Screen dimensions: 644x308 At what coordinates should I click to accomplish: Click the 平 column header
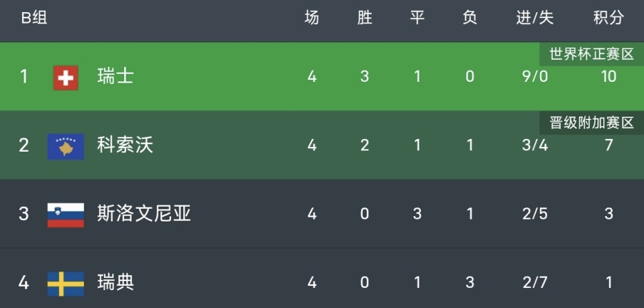(417, 19)
